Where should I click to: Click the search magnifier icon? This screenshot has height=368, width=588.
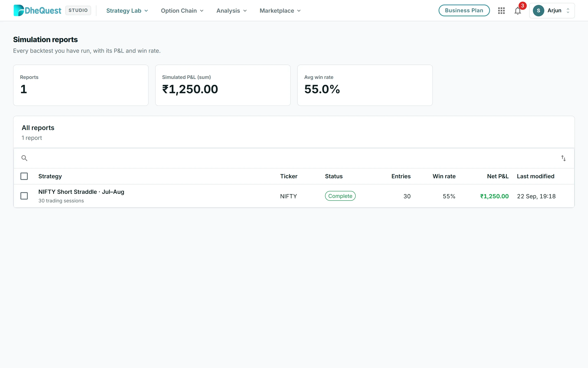(x=24, y=158)
